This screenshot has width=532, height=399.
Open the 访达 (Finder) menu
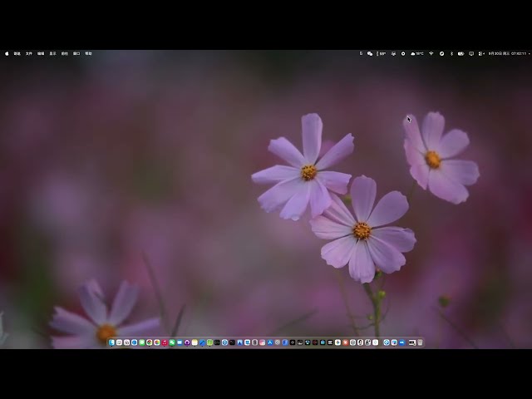point(17,53)
